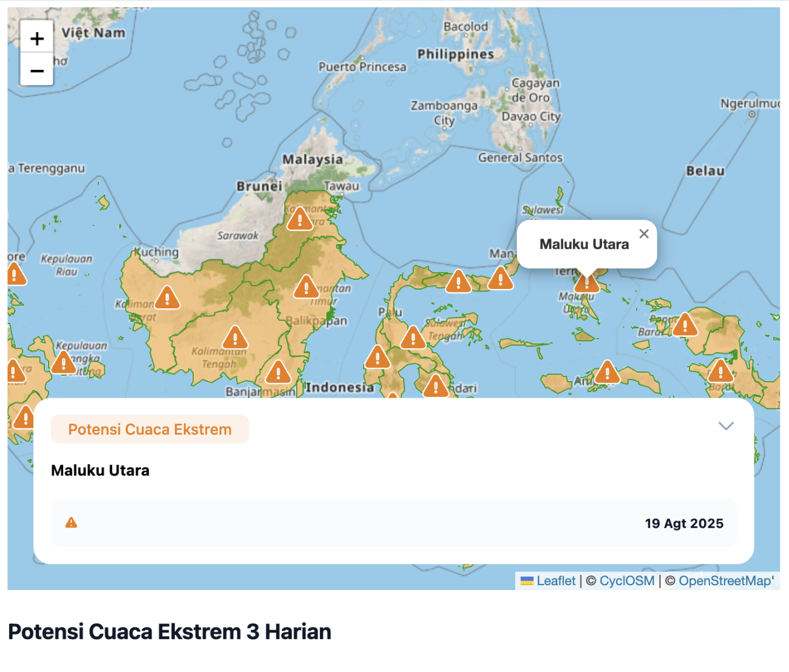Open the Papua Barat warning marker
Image resolution: width=789 pixels, height=672 pixels.
pos(685,325)
